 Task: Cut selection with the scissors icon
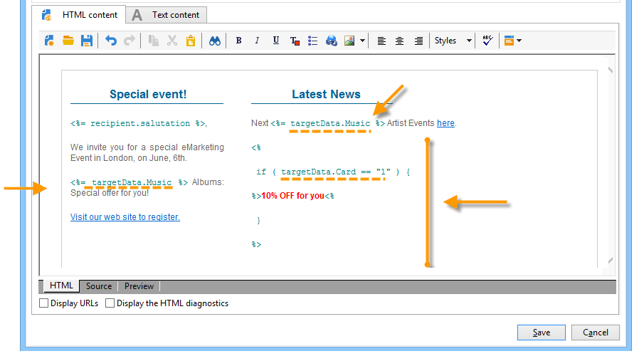[172, 41]
